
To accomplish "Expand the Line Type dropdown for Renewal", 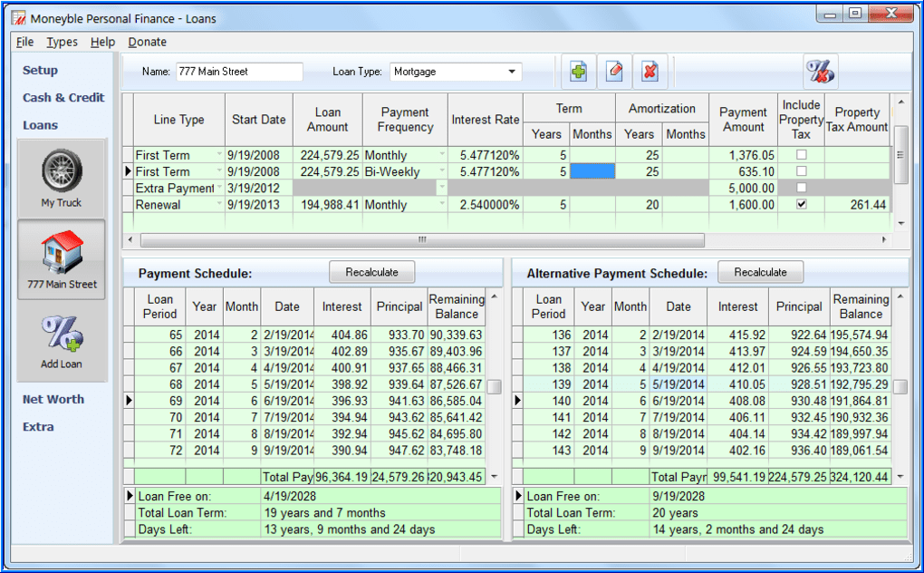I will click(x=220, y=205).
